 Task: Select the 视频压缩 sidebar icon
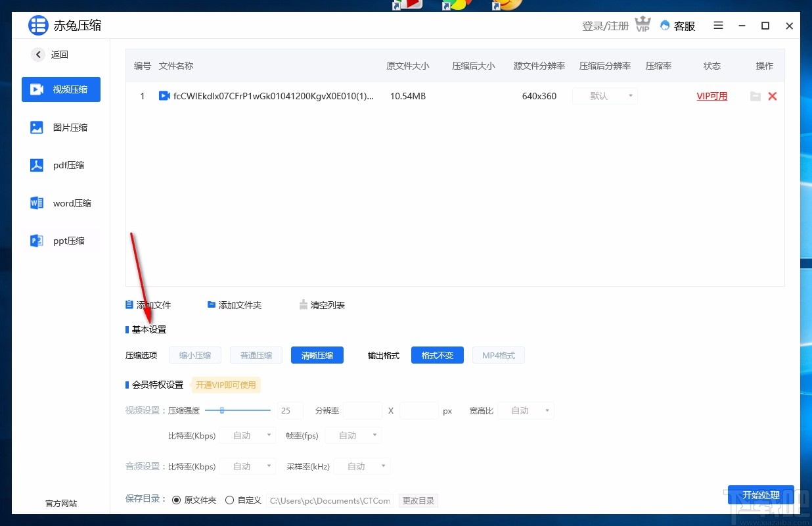37,89
